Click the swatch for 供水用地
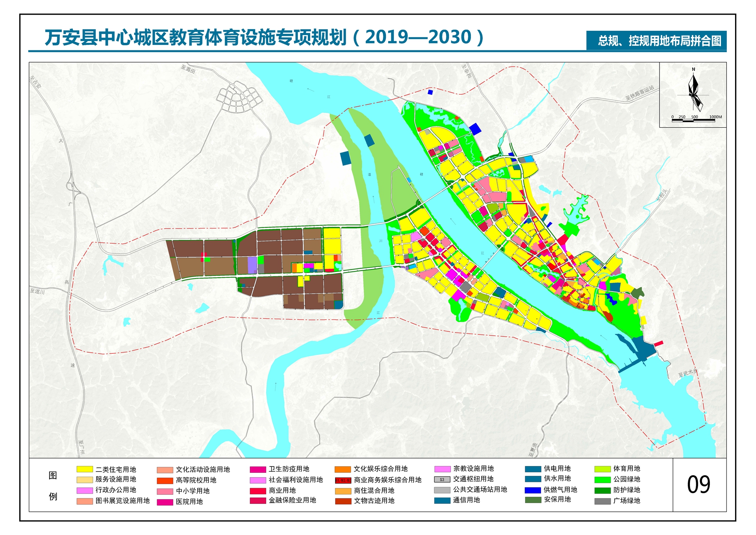 coord(533,479)
